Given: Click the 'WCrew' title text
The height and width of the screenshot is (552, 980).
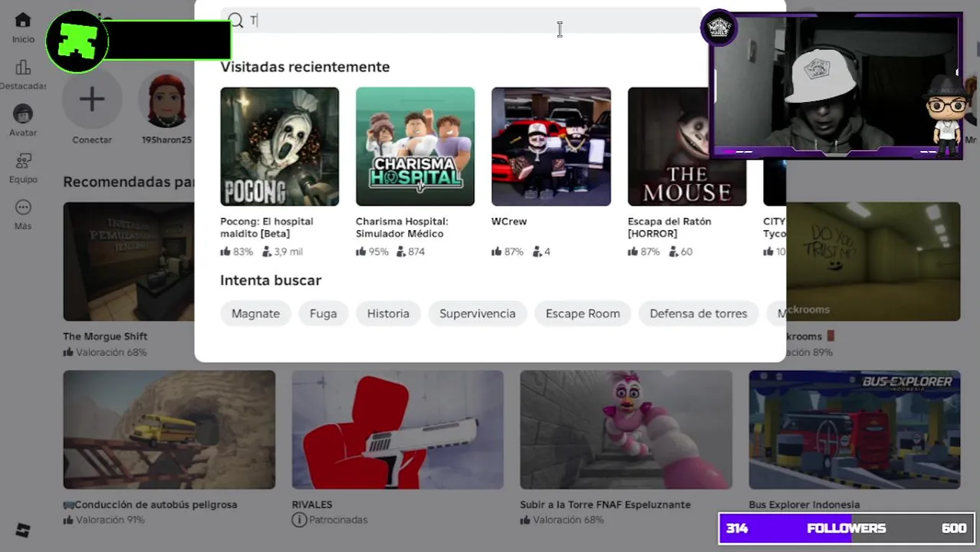Looking at the screenshot, I should 509,222.
